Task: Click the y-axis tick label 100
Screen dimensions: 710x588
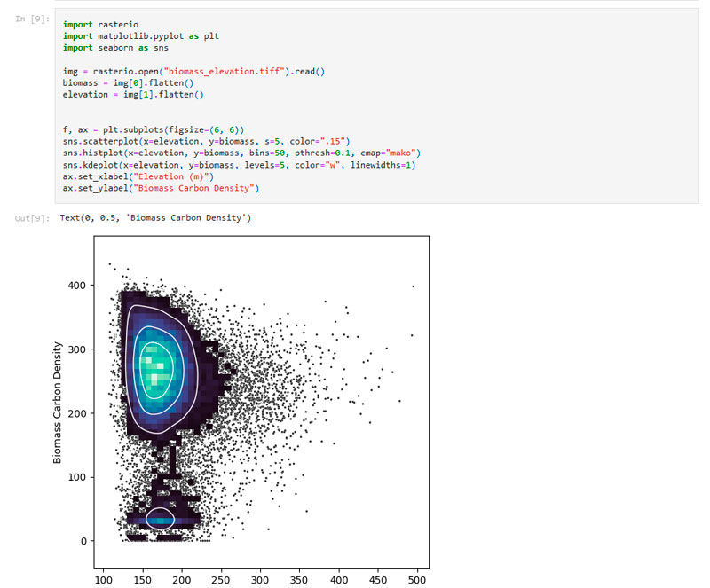Action: [76, 477]
